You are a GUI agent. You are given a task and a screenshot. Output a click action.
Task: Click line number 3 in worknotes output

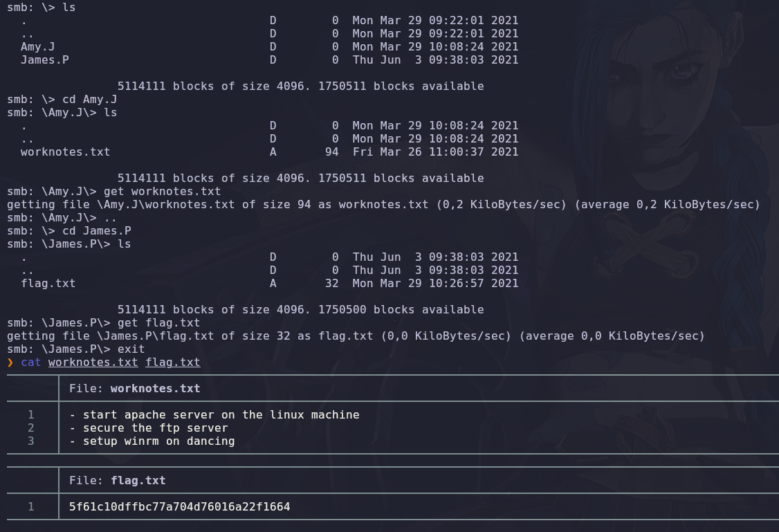coord(30,441)
